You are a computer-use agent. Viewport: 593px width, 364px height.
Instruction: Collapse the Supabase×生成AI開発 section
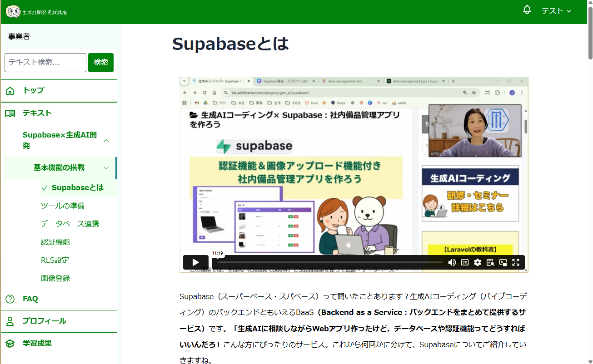click(x=106, y=141)
